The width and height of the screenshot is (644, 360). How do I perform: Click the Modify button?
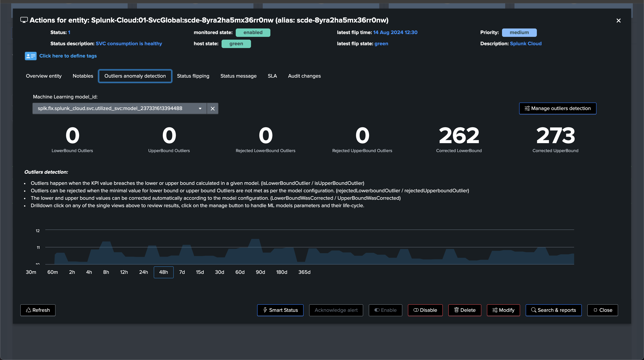click(503, 310)
